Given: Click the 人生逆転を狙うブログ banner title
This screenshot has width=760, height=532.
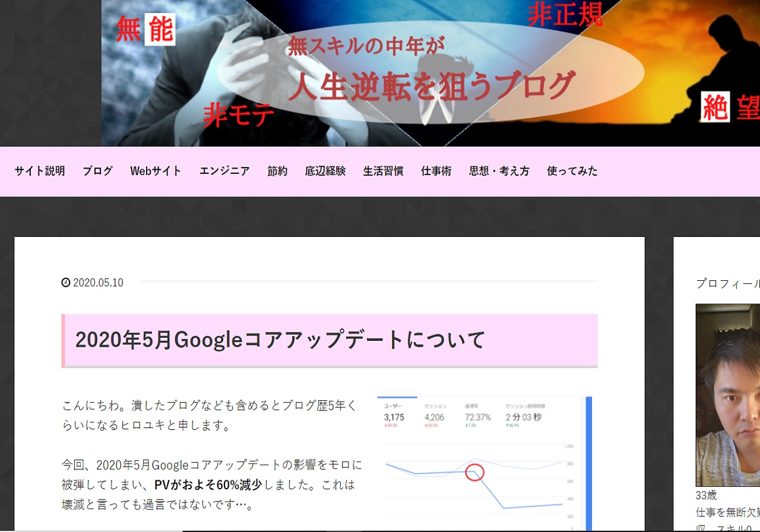Looking at the screenshot, I should coord(431,87).
